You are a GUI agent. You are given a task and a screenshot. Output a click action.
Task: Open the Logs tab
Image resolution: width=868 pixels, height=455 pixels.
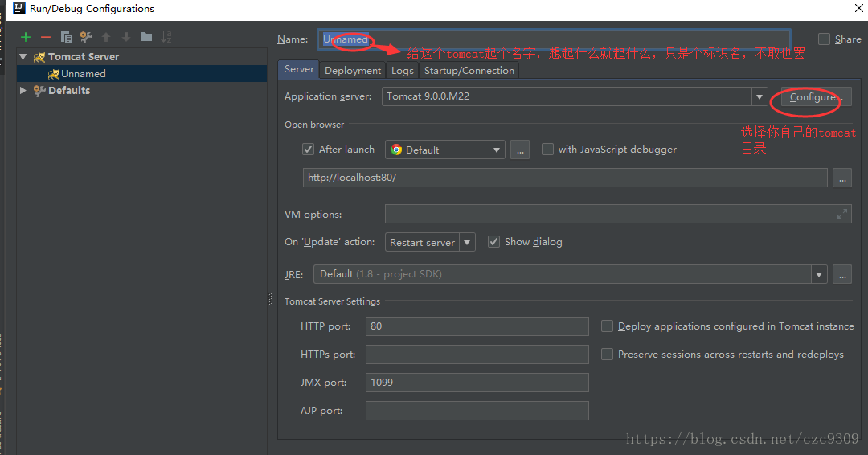tap(403, 70)
